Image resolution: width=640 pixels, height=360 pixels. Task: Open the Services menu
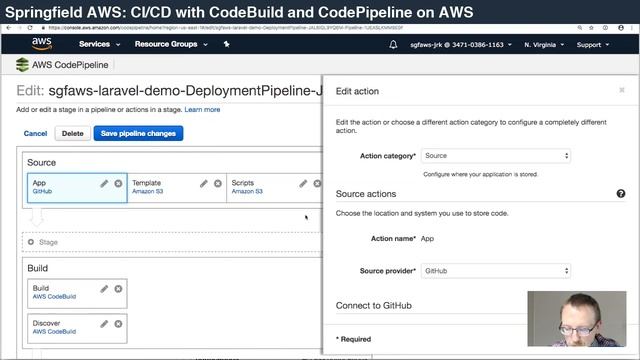coord(100,44)
